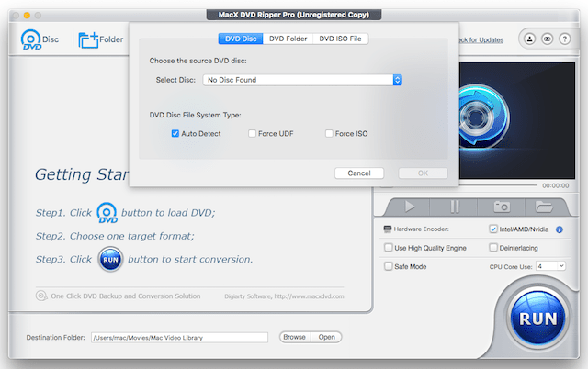588x369 pixels.
Task: Enable Safe Mode checkbox
Action: point(388,266)
